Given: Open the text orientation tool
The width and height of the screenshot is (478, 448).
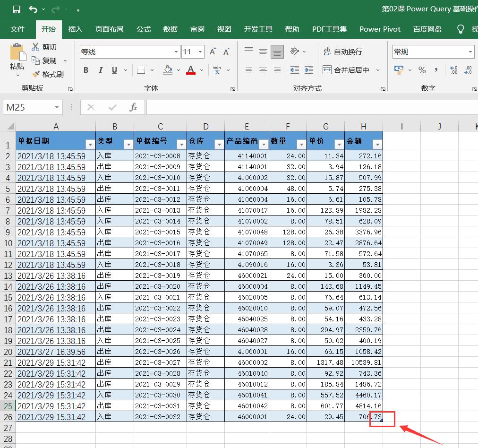Looking at the screenshot, I should click(294, 51).
